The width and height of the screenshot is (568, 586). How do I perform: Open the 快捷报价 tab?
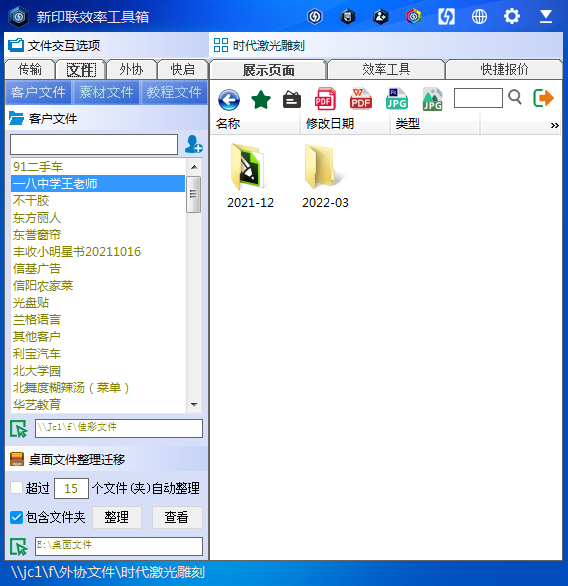click(504, 70)
